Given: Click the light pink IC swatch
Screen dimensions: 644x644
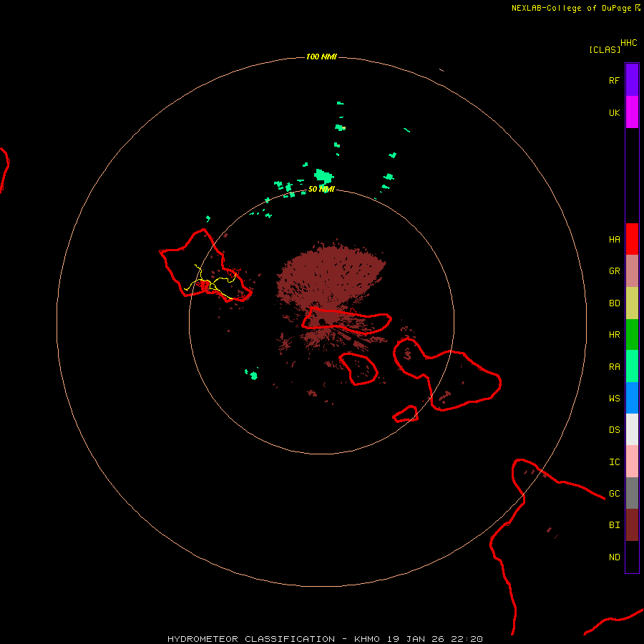Looking at the screenshot, I should (x=632, y=462).
